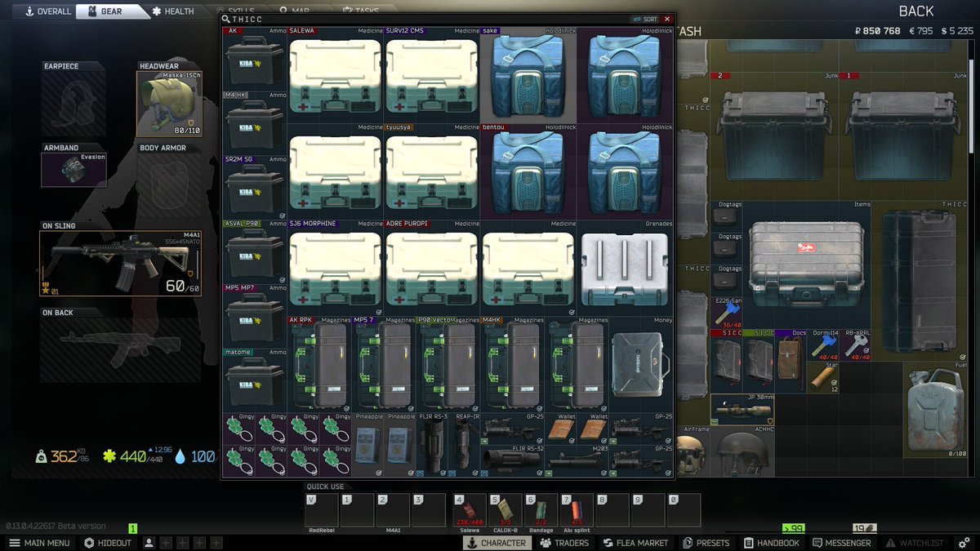This screenshot has height=551, width=980.
Task: Click the rouble balance 850 768
Action: [x=877, y=31]
